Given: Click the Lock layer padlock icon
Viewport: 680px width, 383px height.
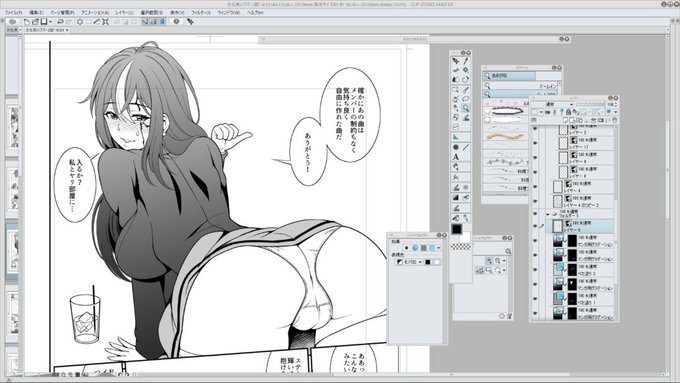Looking at the screenshot, I should click(568, 112).
